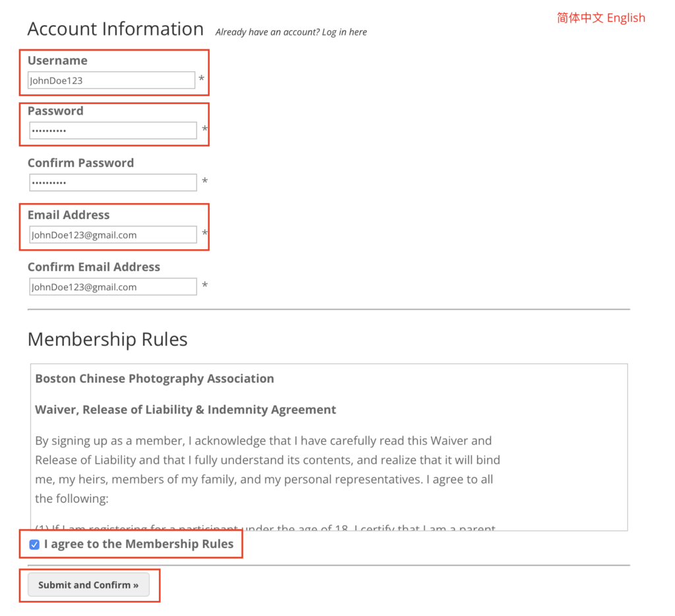The height and width of the screenshot is (616, 675).
Task: Click the Account Information heading
Action: 115,29
